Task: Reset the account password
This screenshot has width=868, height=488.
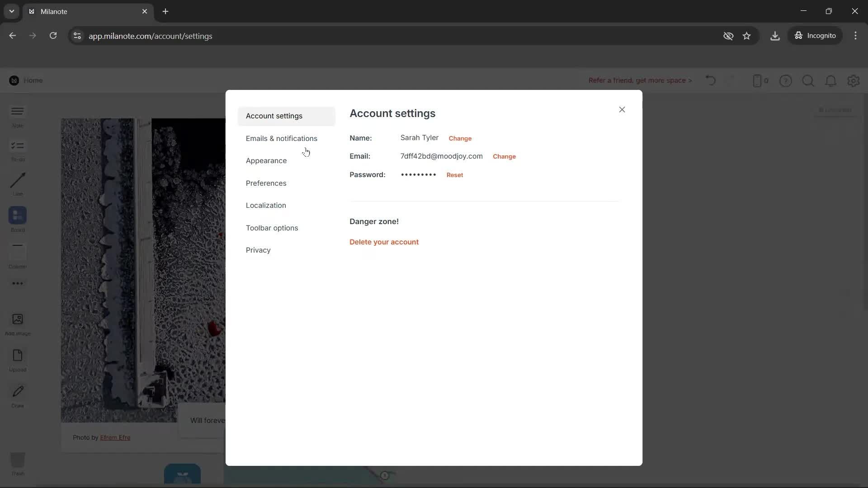Action: pyautogui.click(x=455, y=175)
